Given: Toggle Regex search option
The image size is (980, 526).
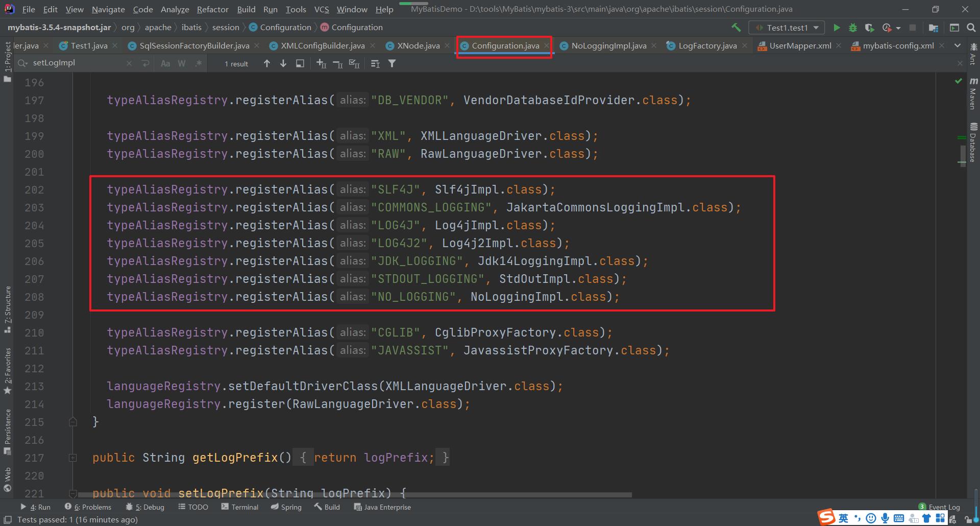Looking at the screenshot, I should click(198, 63).
